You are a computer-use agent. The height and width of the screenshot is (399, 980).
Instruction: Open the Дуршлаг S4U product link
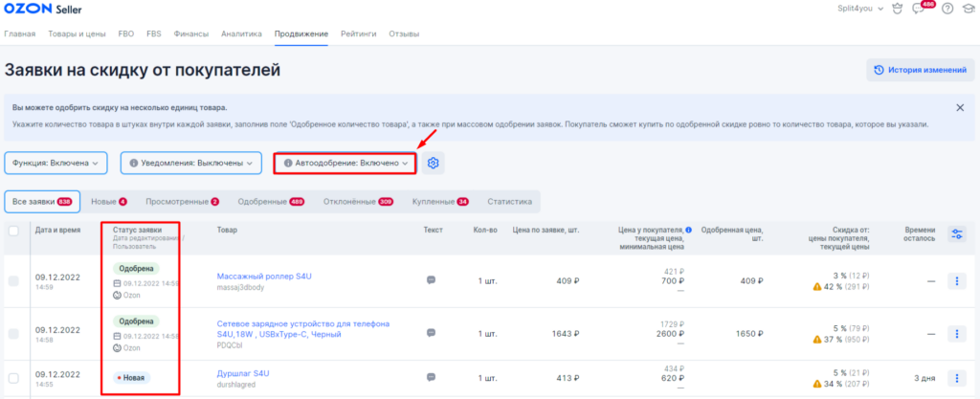(243, 373)
